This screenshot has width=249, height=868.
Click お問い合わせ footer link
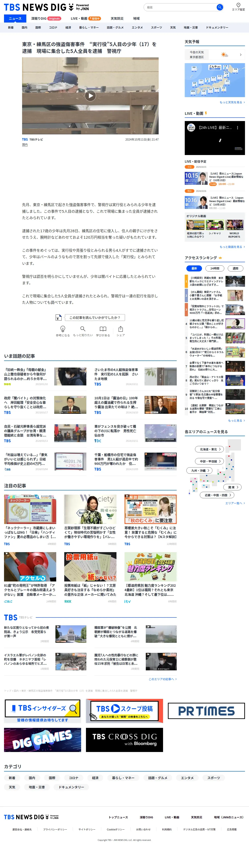tap(143, 829)
